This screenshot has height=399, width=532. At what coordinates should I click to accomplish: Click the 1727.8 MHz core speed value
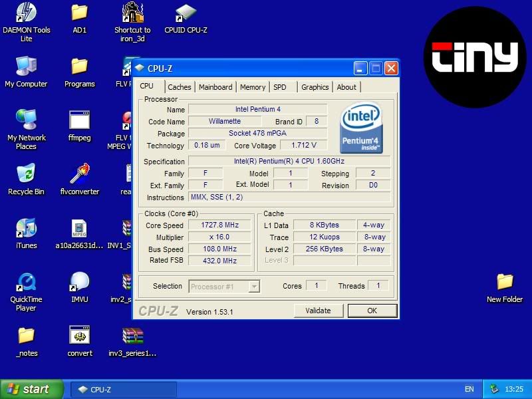(x=219, y=225)
